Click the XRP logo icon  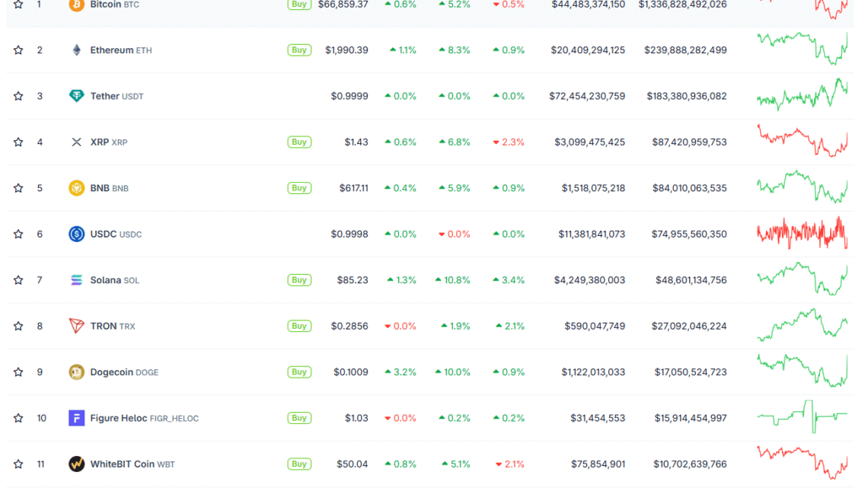click(x=76, y=142)
